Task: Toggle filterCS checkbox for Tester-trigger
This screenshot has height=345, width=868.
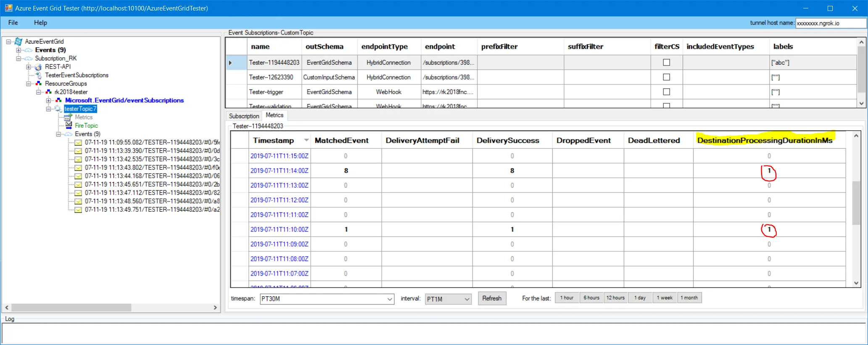Action: (x=666, y=92)
